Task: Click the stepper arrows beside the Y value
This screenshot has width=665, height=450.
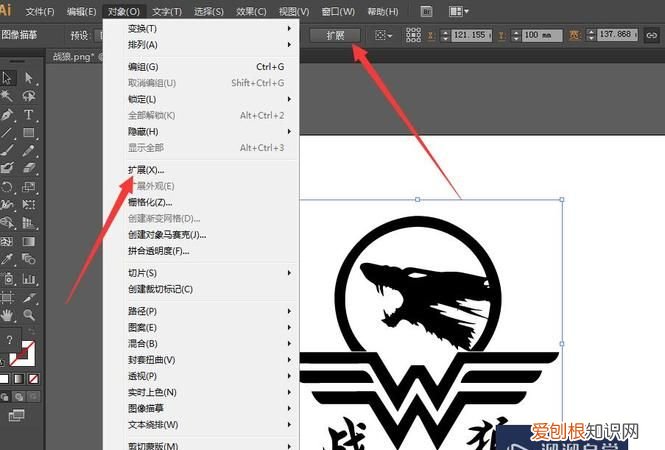Action: click(x=516, y=35)
